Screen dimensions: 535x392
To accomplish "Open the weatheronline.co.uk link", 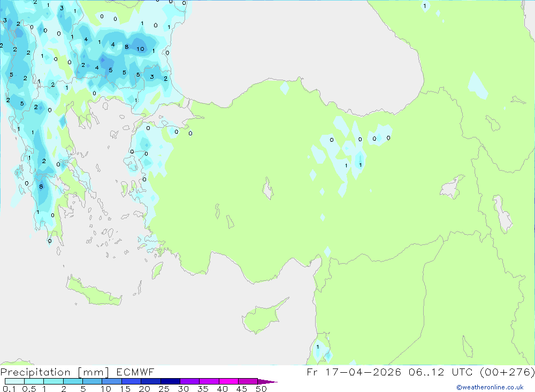I will coord(490,387).
